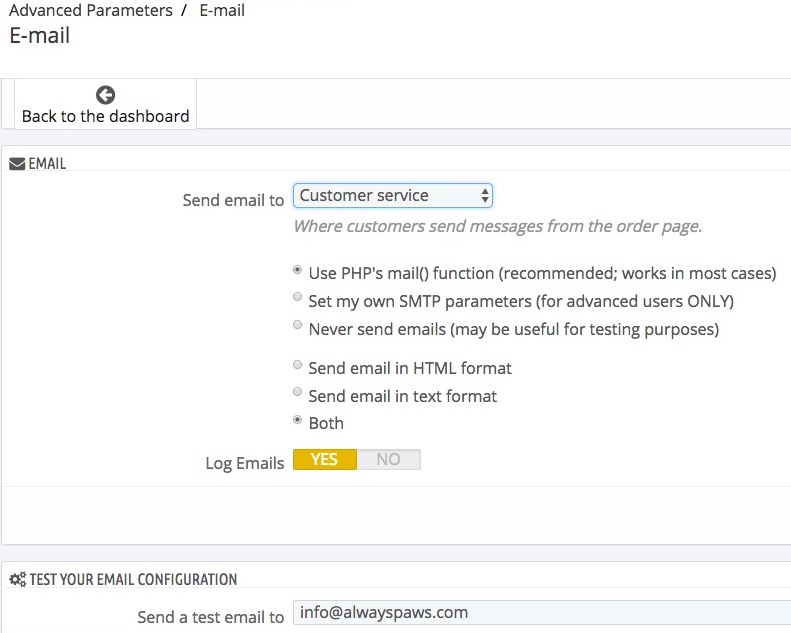Pick the Both email format option
This screenshot has height=633, width=791.
298,419
